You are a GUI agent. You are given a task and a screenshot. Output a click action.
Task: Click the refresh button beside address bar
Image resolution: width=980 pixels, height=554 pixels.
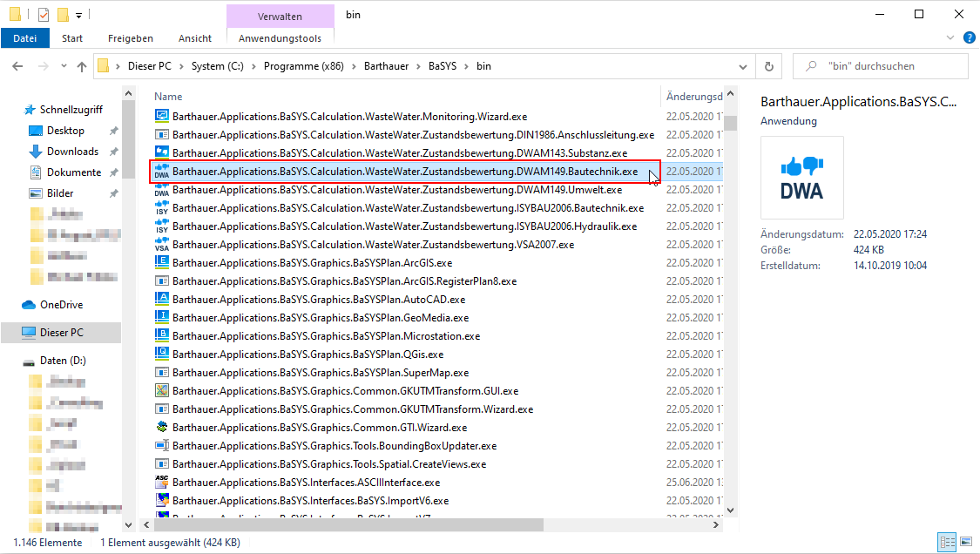pos(768,66)
